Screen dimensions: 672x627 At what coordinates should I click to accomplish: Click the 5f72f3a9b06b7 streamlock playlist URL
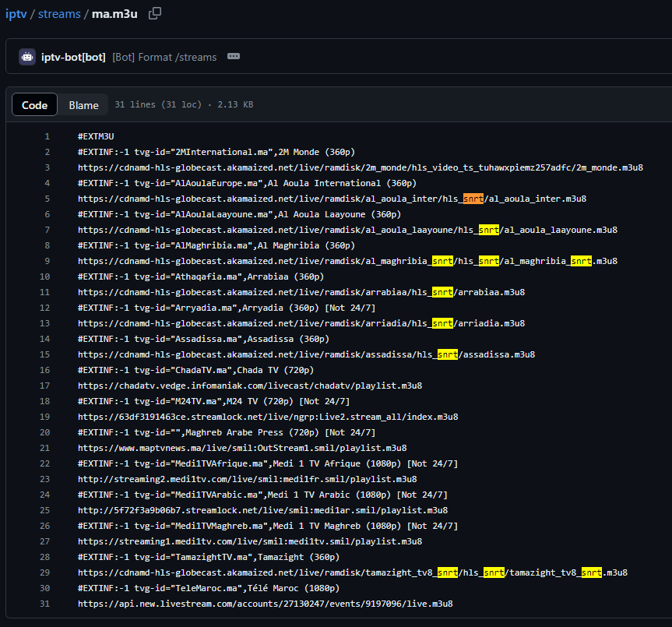[x=262, y=510]
